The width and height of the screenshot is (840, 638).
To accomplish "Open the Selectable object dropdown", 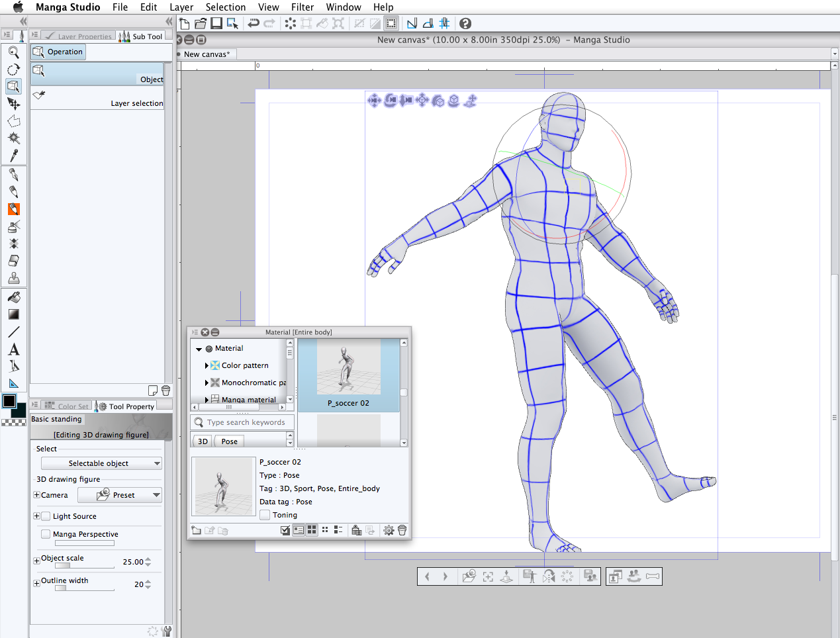I will coord(101,463).
